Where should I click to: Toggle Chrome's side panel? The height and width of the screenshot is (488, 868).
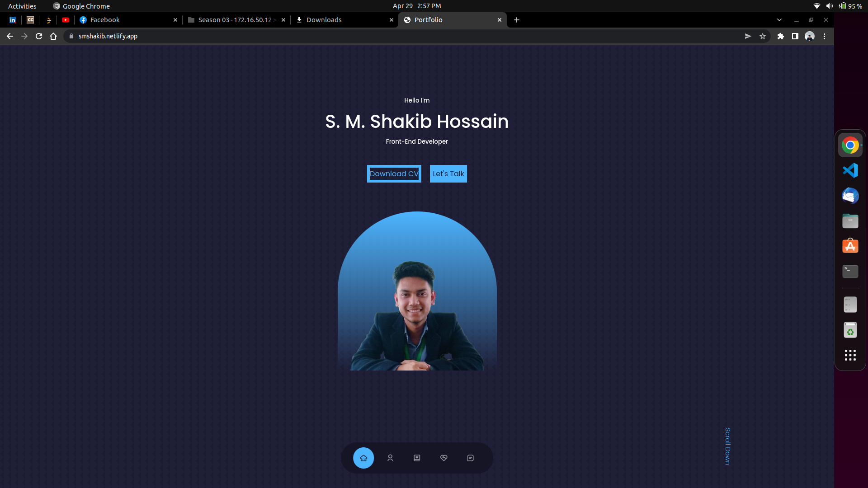click(x=796, y=36)
